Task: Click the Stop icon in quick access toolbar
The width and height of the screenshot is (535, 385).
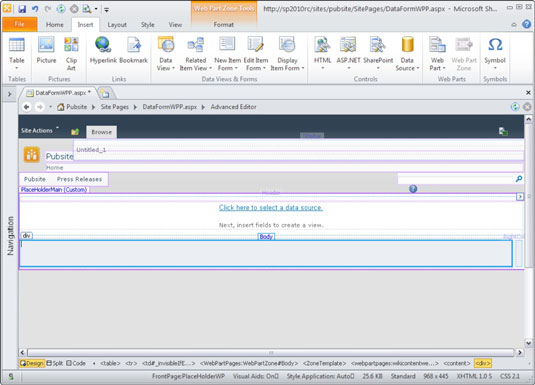Action: point(74,9)
